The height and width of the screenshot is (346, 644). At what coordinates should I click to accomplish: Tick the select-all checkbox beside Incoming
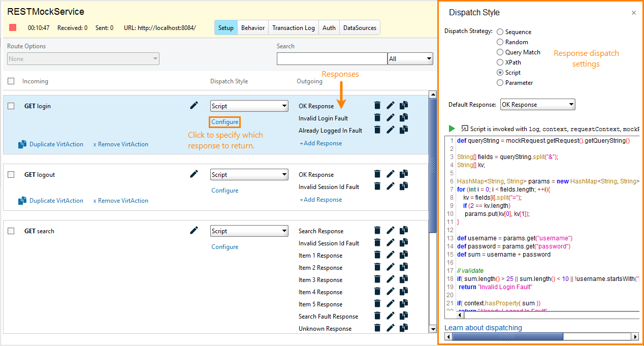(11, 81)
